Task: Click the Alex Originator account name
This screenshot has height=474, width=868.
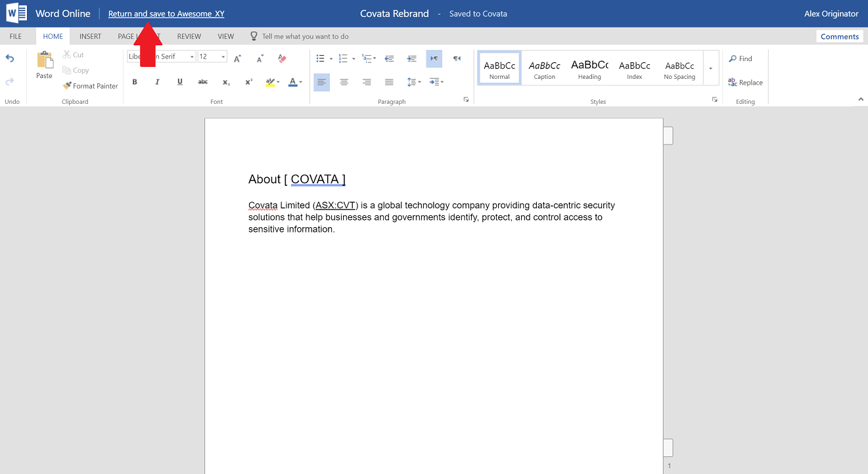Action: click(x=831, y=14)
